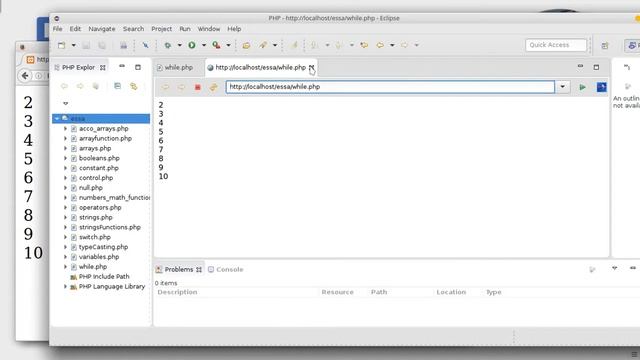Open the New file dropdown arrow
The height and width of the screenshot is (360, 640).
pos(73,45)
